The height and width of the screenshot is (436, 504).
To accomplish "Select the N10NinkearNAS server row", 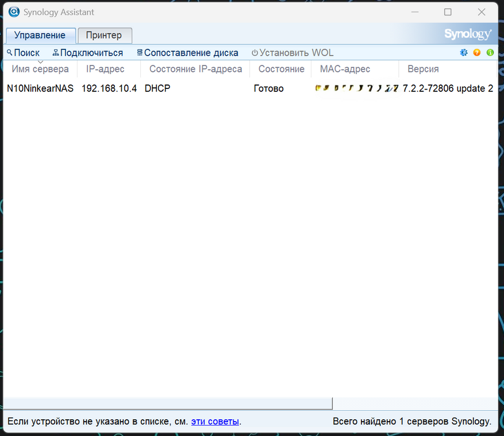I will (251, 88).
